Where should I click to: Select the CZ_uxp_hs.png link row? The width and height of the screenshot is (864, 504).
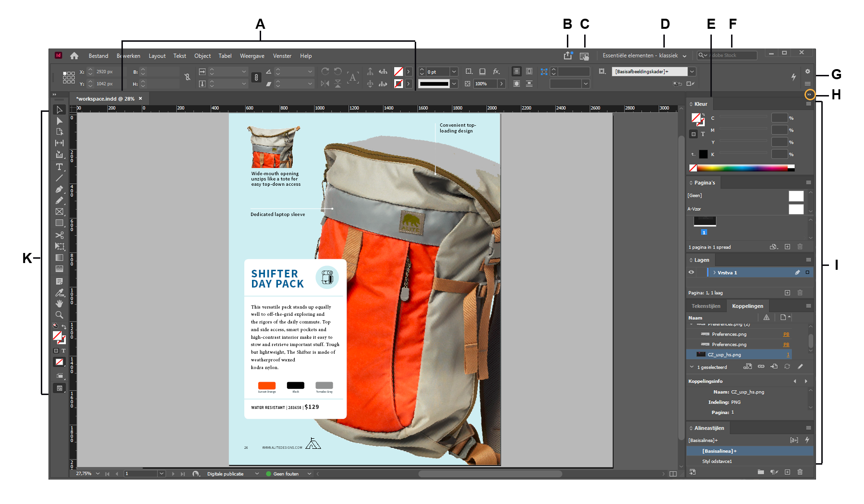pyautogui.click(x=739, y=355)
